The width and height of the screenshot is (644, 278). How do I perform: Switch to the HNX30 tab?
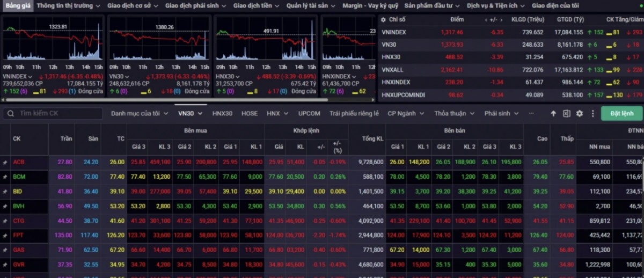coord(222,114)
